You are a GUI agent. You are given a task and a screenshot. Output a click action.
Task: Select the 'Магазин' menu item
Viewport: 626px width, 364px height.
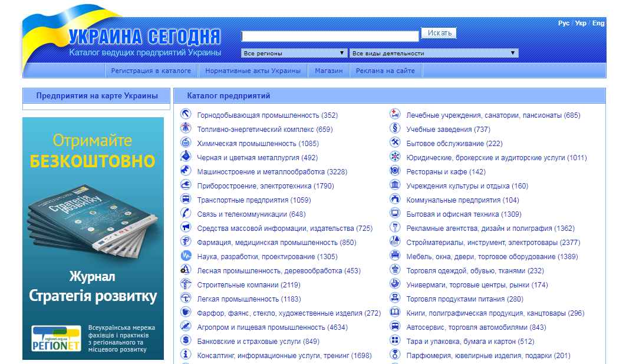point(328,71)
